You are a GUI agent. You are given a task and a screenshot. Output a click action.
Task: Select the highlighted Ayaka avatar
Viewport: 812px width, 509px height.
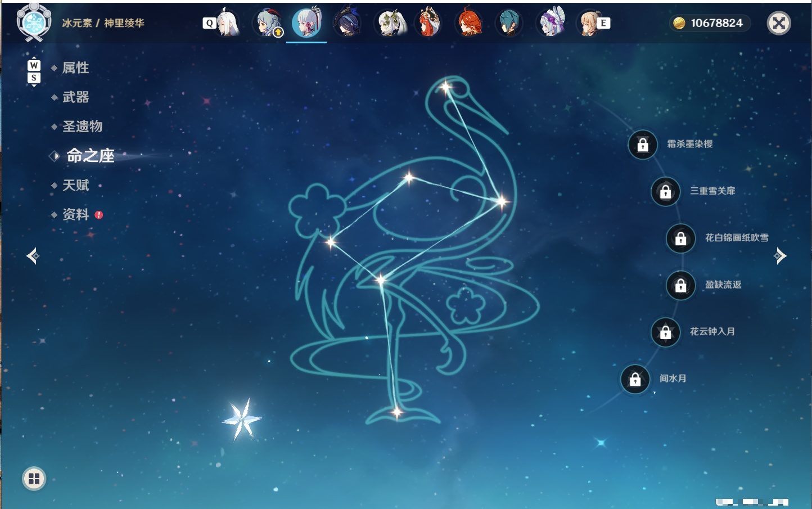click(306, 22)
